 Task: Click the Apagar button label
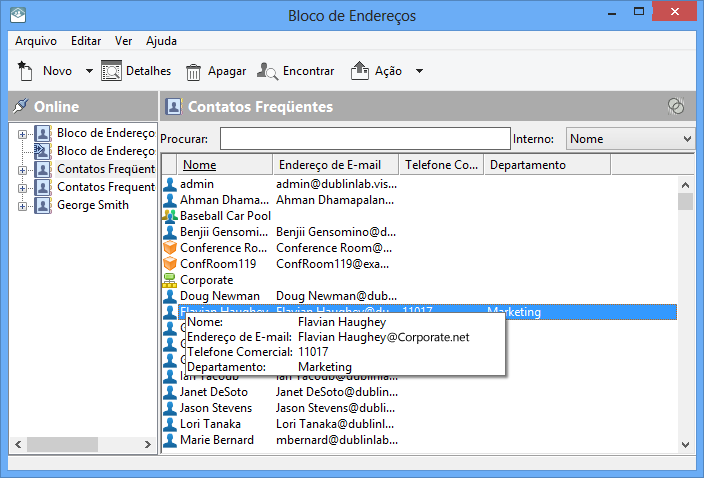click(227, 71)
